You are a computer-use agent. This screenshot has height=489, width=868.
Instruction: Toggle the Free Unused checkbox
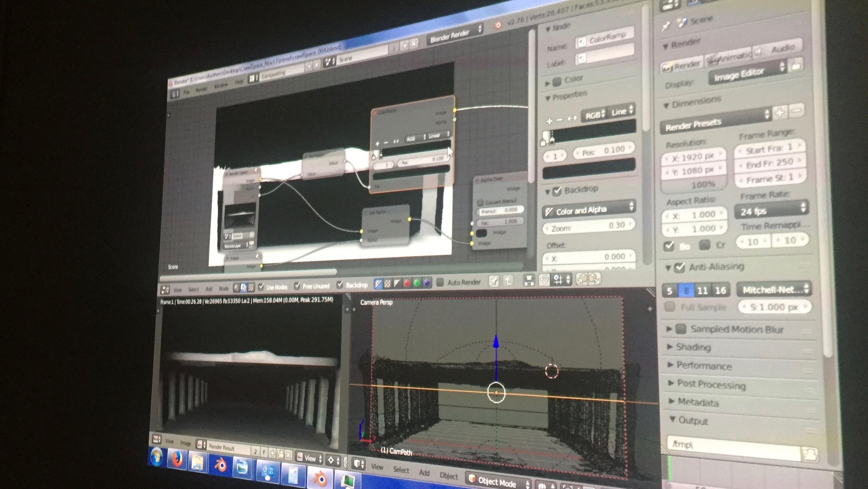(x=297, y=286)
